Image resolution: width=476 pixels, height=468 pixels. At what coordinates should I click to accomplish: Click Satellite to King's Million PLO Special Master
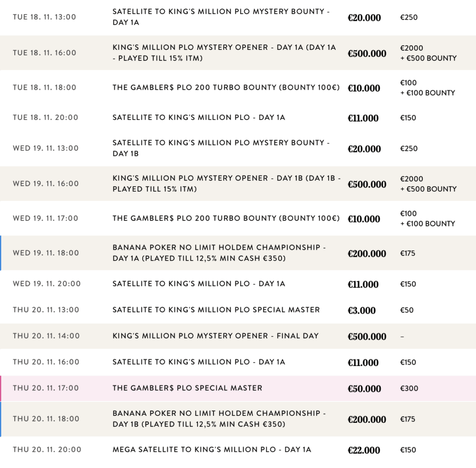coord(216,310)
